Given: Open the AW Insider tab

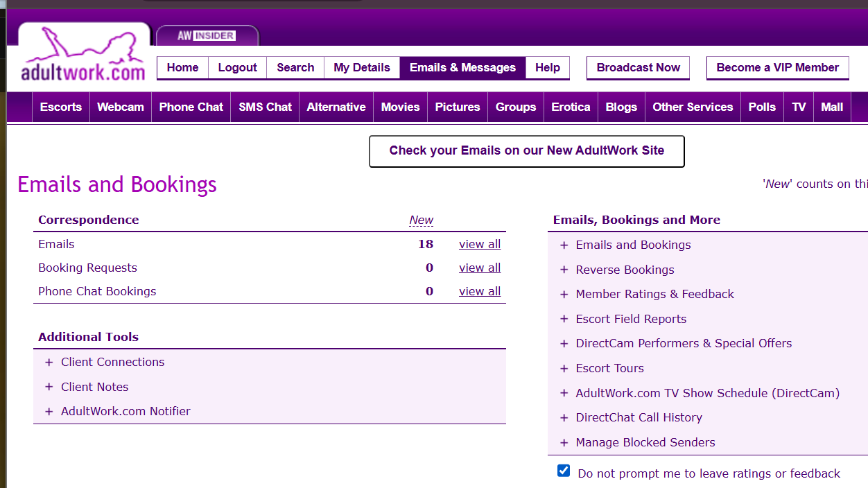Looking at the screenshot, I should click(x=207, y=35).
